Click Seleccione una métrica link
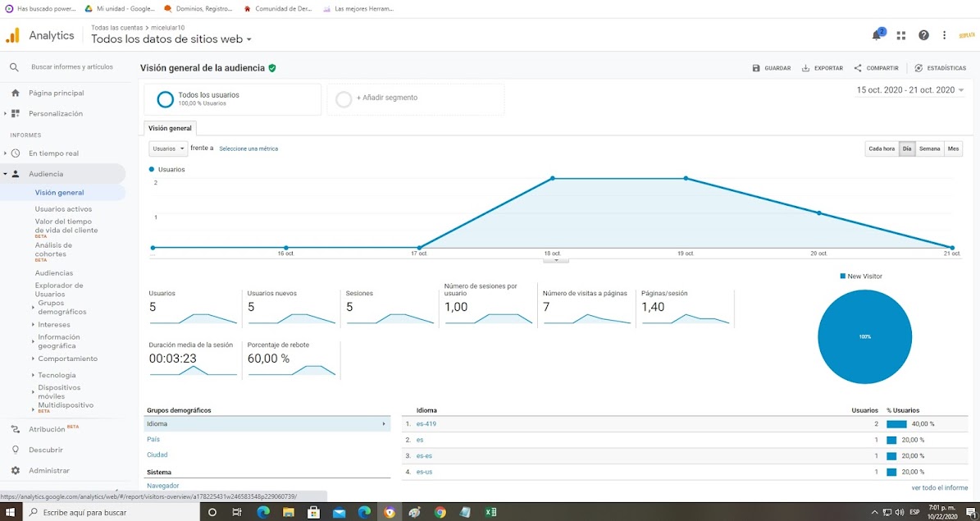The width and height of the screenshot is (980, 521). [x=248, y=149]
